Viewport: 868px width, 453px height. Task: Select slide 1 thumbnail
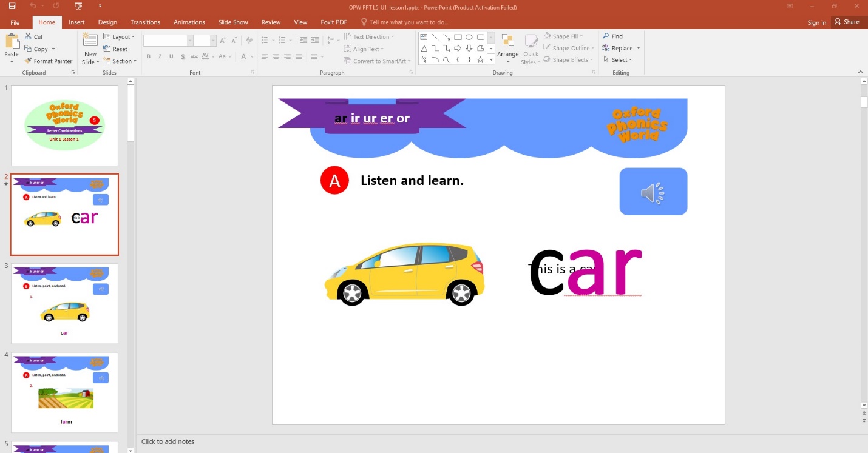(64, 126)
